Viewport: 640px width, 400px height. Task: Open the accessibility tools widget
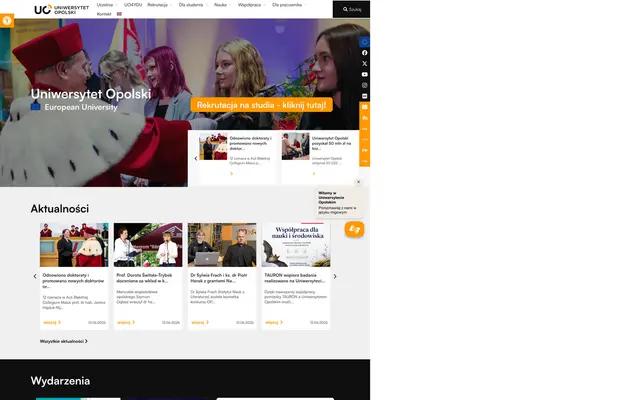pyautogui.click(x=7, y=20)
